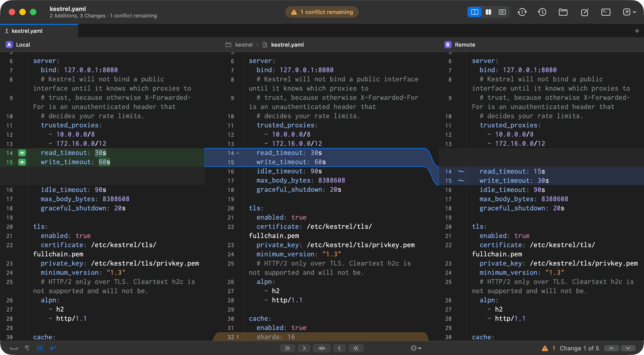Switch to the three-pane merge layout

[474, 12]
